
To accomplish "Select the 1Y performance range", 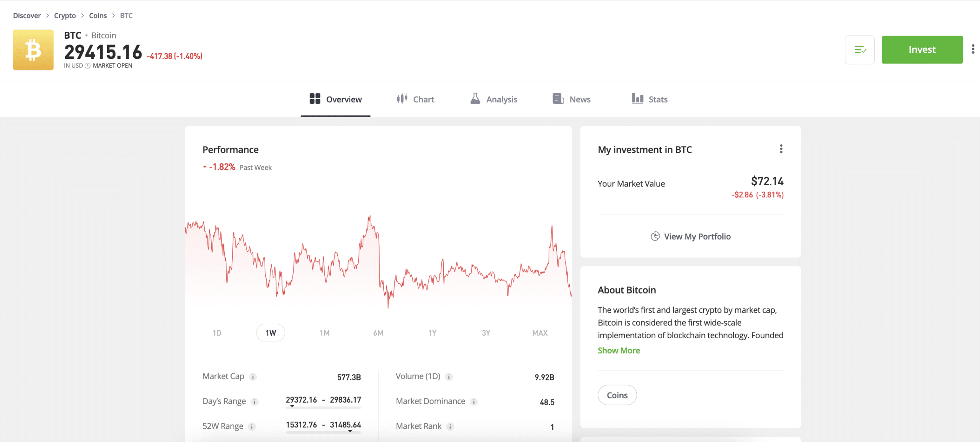I will click(432, 333).
